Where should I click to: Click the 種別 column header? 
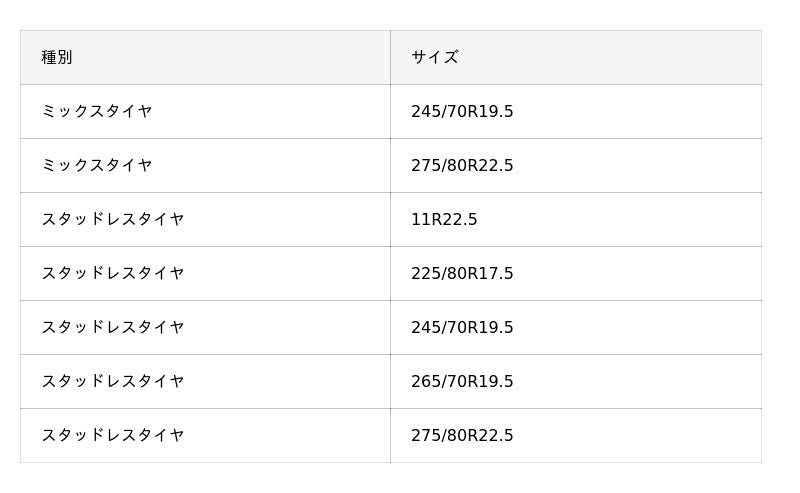coord(57,57)
